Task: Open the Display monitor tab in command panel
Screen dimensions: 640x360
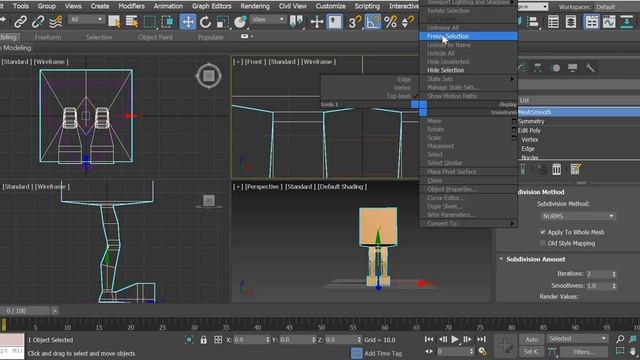Action: coord(573,68)
